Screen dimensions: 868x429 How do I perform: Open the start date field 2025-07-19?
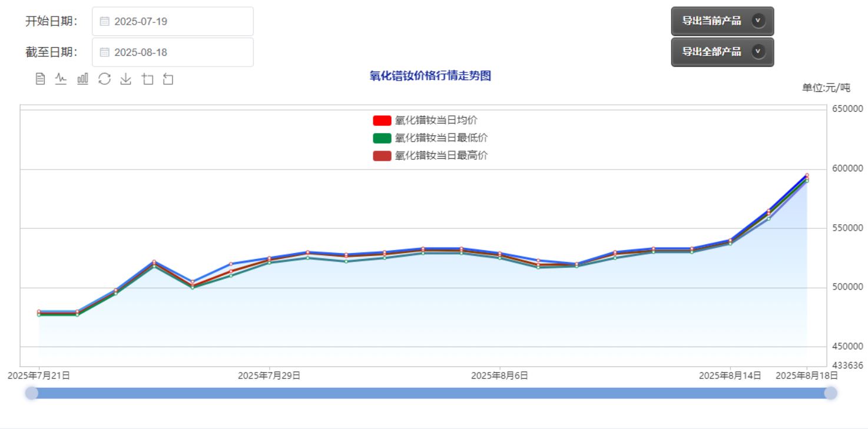point(173,22)
